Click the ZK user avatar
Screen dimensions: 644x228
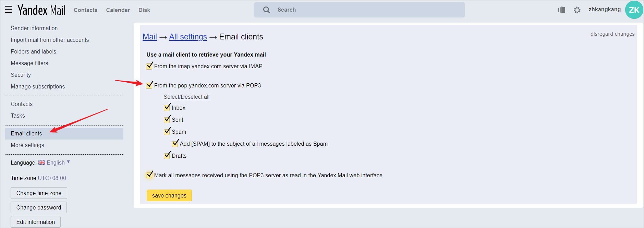tap(634, 10)
